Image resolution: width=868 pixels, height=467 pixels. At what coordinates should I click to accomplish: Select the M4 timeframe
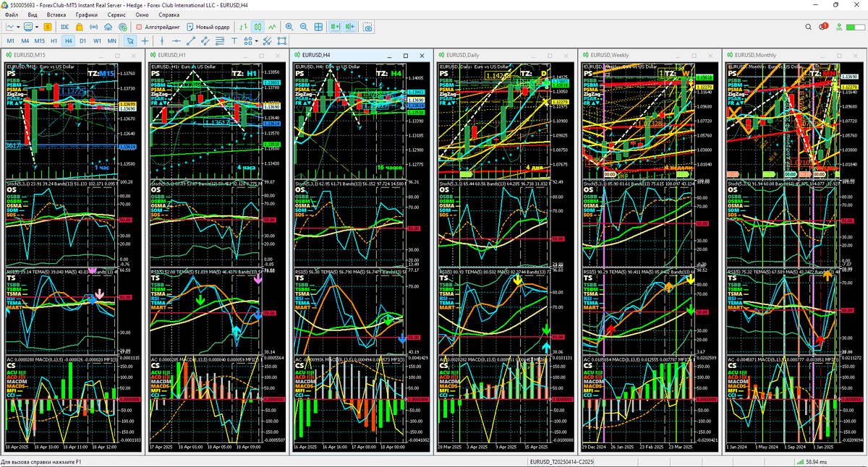click(25, 41)
